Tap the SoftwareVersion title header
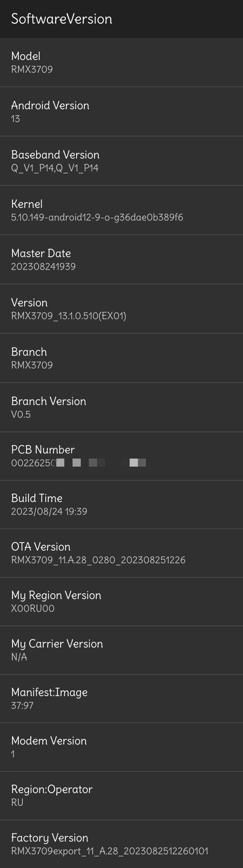The height and width of the screenshot is (868, 243). 62,19
